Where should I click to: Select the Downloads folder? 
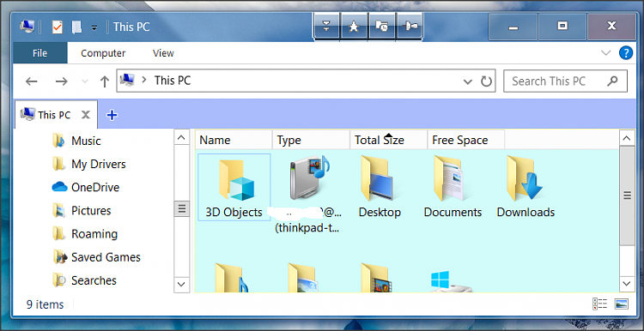click(526, 187)
